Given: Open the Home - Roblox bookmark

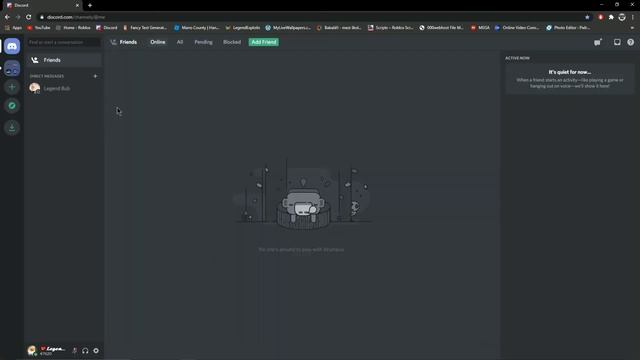Looking at the screenshot, I should tap(73, 28).
